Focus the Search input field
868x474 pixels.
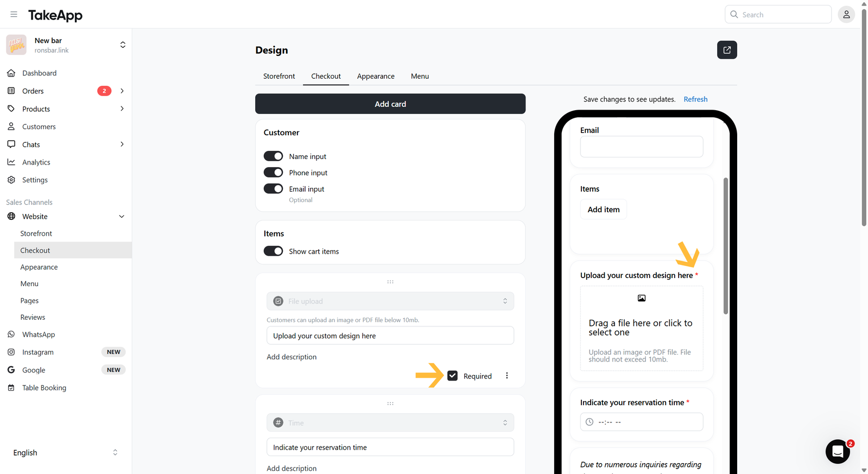778,15
